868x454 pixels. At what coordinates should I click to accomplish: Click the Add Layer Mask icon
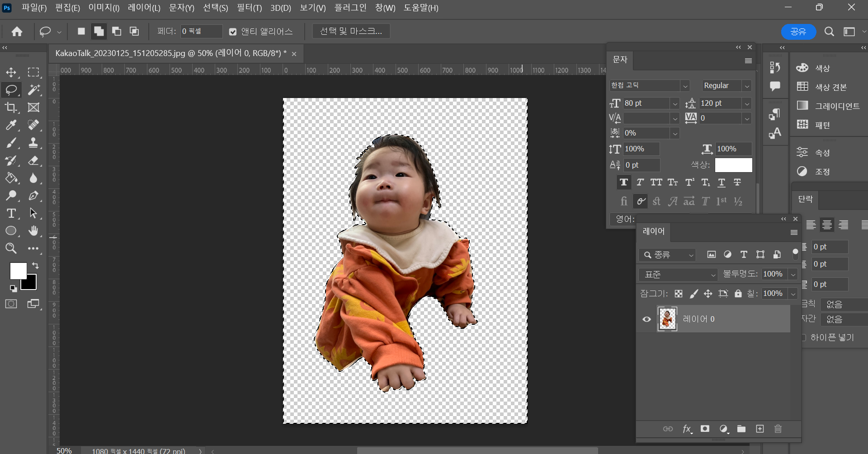[x=705, y=429]
